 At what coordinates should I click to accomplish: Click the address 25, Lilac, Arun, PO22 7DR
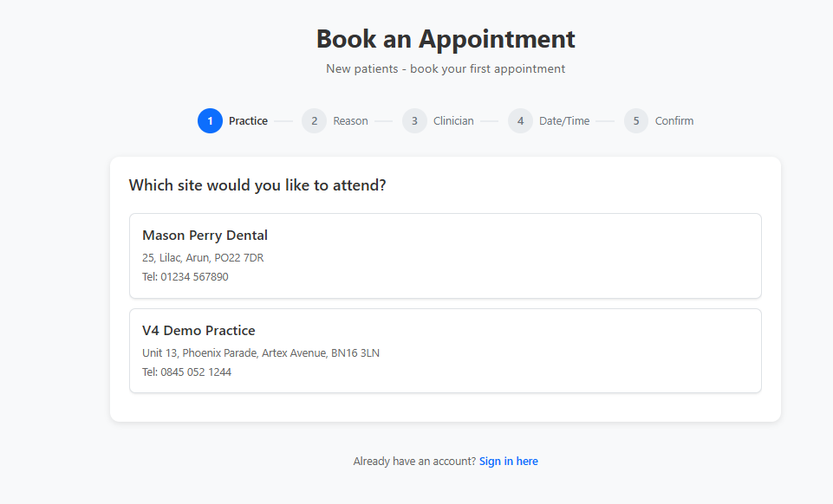[x=203, y=258]
